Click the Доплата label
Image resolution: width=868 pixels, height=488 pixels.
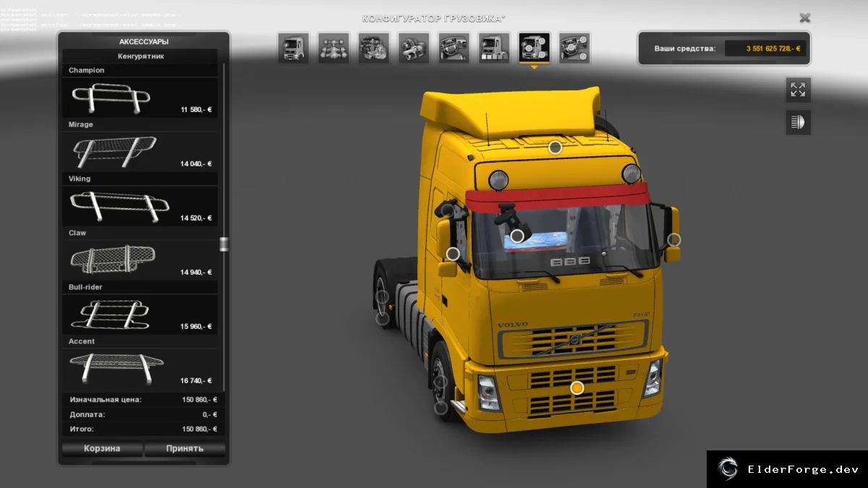(x=88, y=415)
